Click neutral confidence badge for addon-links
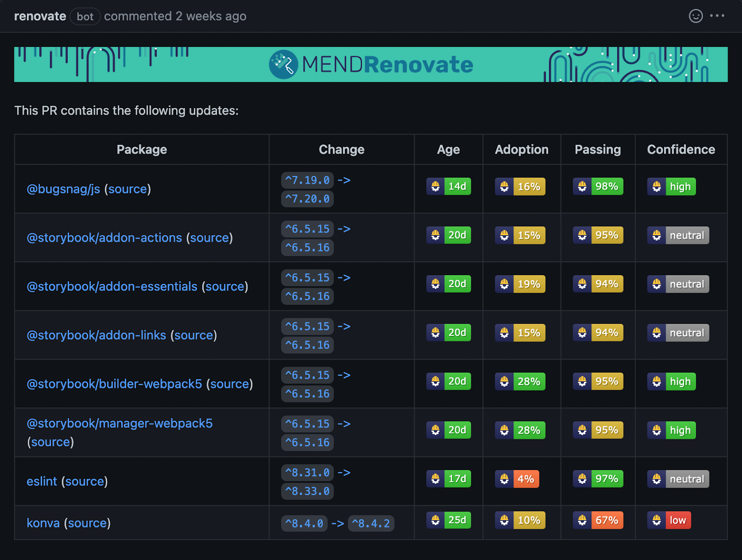Viewport: 742px width, 560px height. pyautogui.click(x=678, y=333)
